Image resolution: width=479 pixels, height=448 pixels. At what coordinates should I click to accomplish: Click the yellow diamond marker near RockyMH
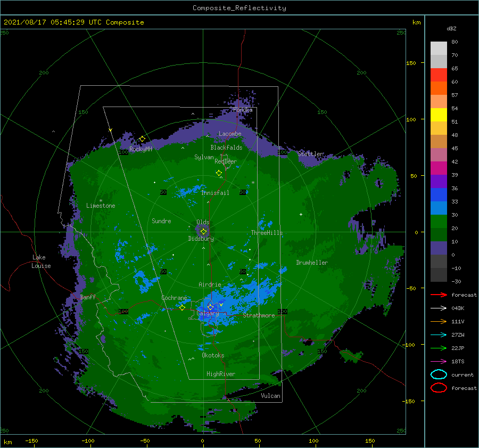[142, 139]
